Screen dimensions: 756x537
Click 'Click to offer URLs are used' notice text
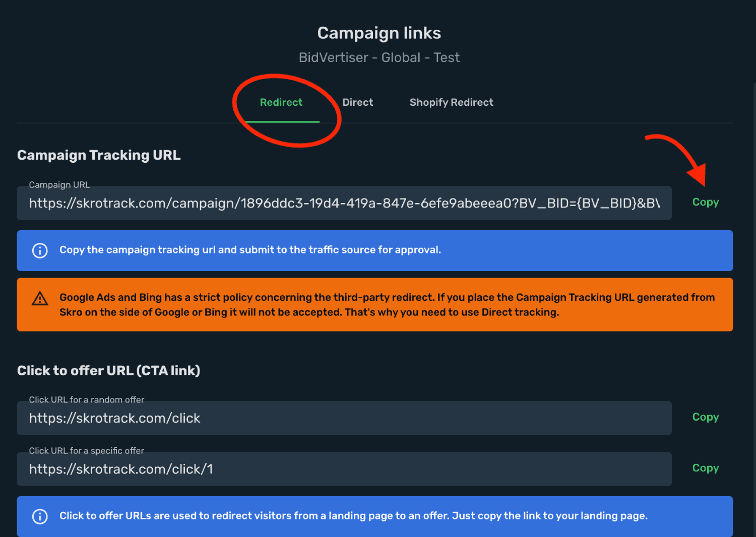353,516
